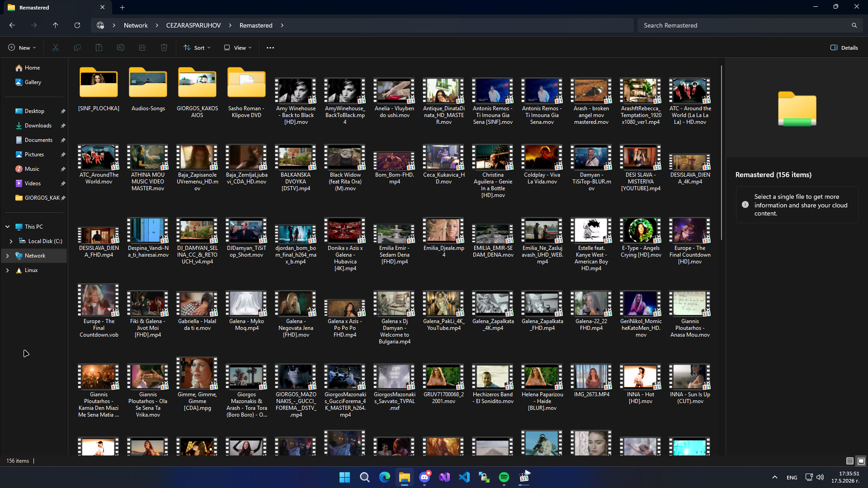This screenshot has width=868, height=488.
Task: Open Gallery in the navigation pane
Action: pyautogui.click(x=34, y=82)
